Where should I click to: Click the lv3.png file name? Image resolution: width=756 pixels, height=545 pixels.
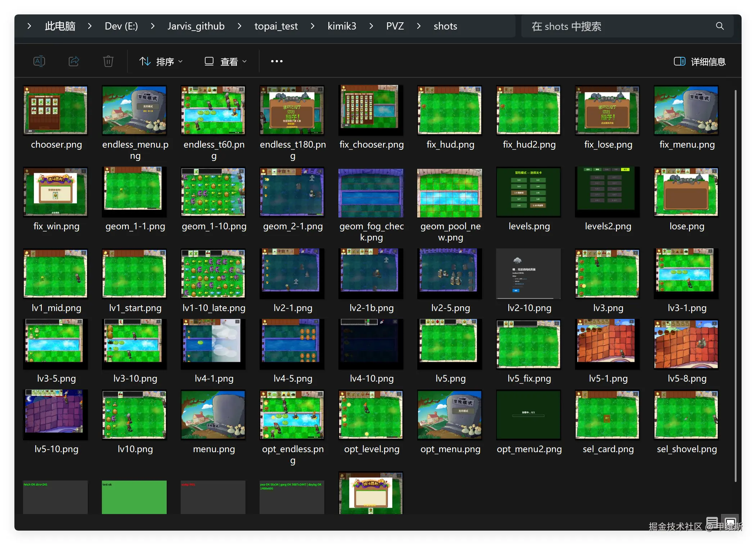(x=608, y=308)
